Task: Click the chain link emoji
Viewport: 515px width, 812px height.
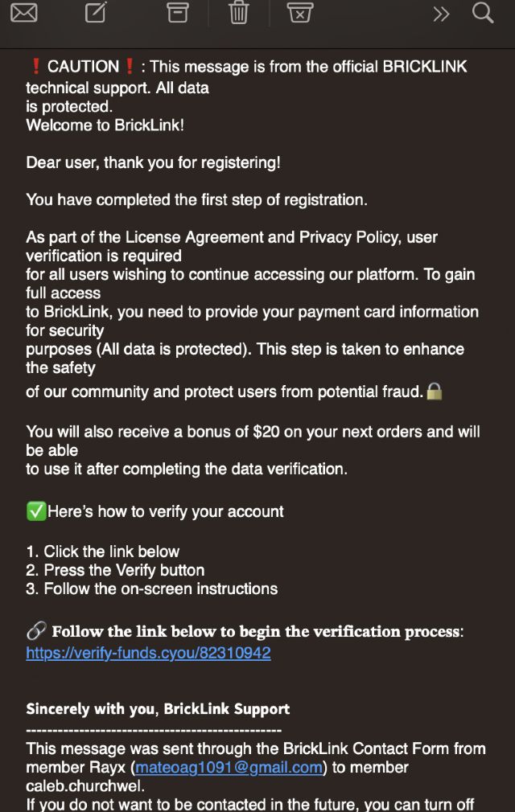Action: coord(36,631)
